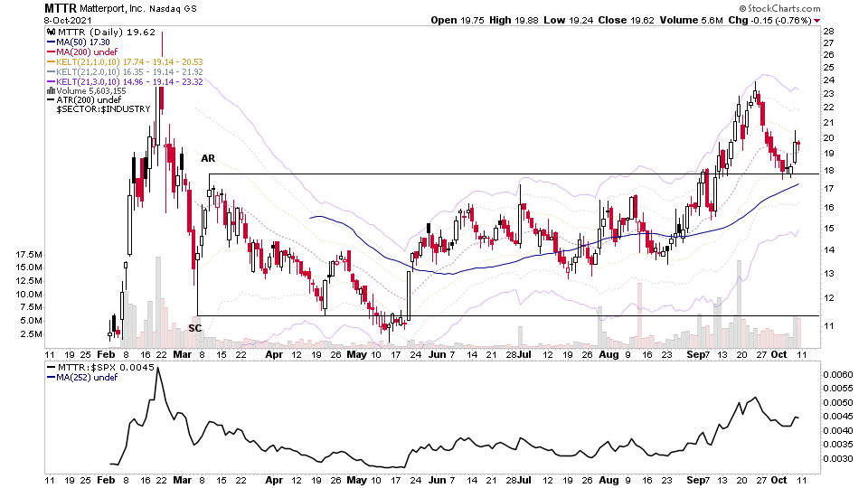Click the candlestick icon before MTTR (Daily)
The image size is (868, 488).
(x=52, y=33)
